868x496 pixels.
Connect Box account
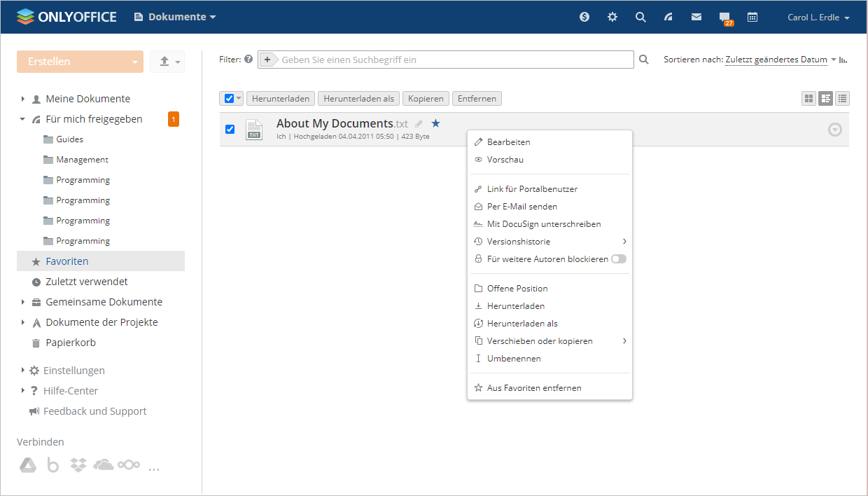[52, 464]
